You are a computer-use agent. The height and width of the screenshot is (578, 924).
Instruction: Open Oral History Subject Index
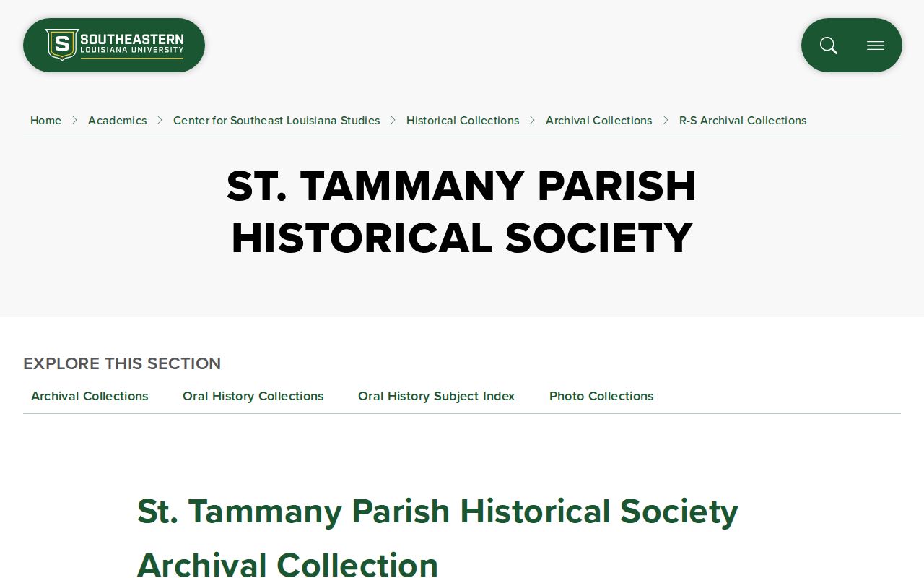coord(437,396)
